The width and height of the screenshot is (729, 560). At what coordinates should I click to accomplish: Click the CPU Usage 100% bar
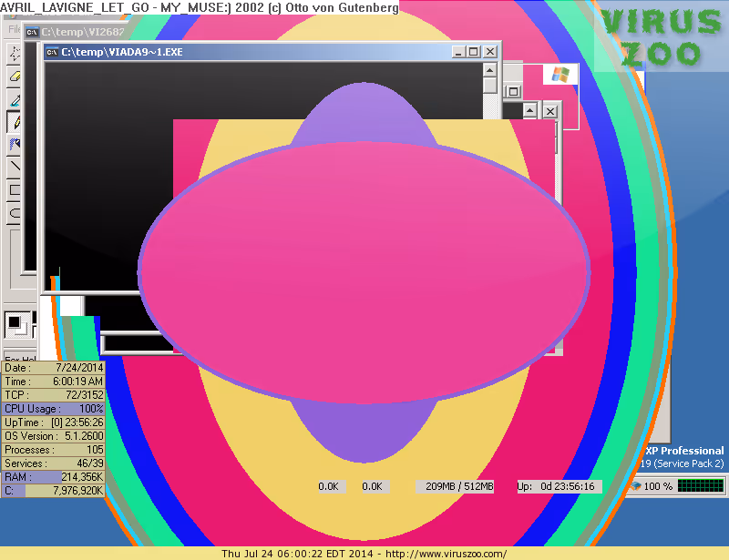click(x=54, y=409)
